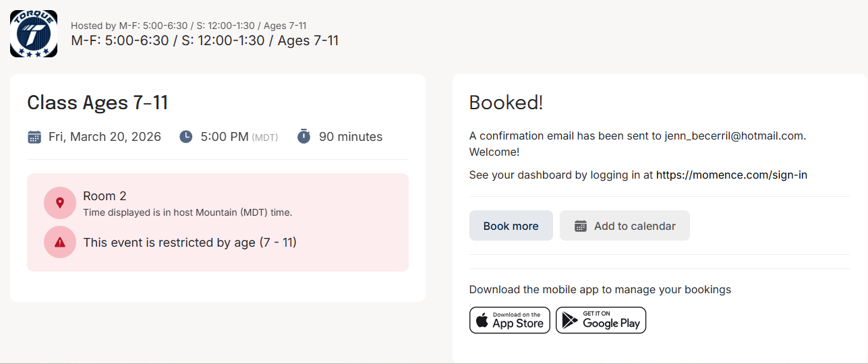Click the Room 2 location label
Viewport: 868px width, 364px height.
[105, 196]
